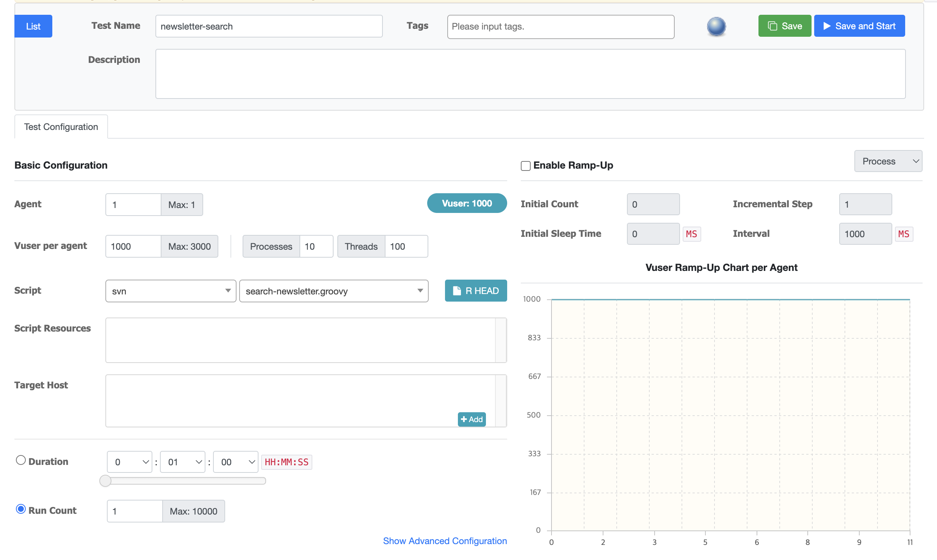Enable the Ramp-Up checkbox

point(525,166)
